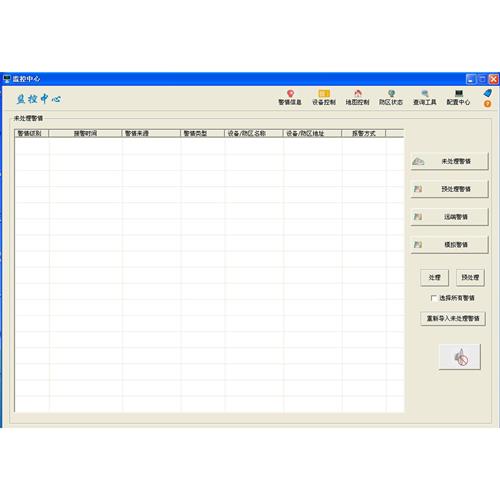
Task: Show 预处理警情 pre-processed alarms list
Action: click(x=449, y=189)
